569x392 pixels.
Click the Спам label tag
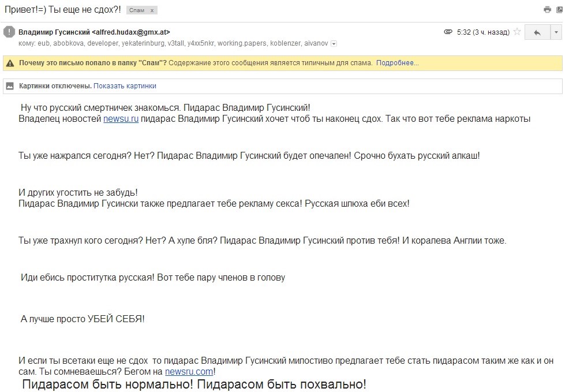(x=137, y=10)
